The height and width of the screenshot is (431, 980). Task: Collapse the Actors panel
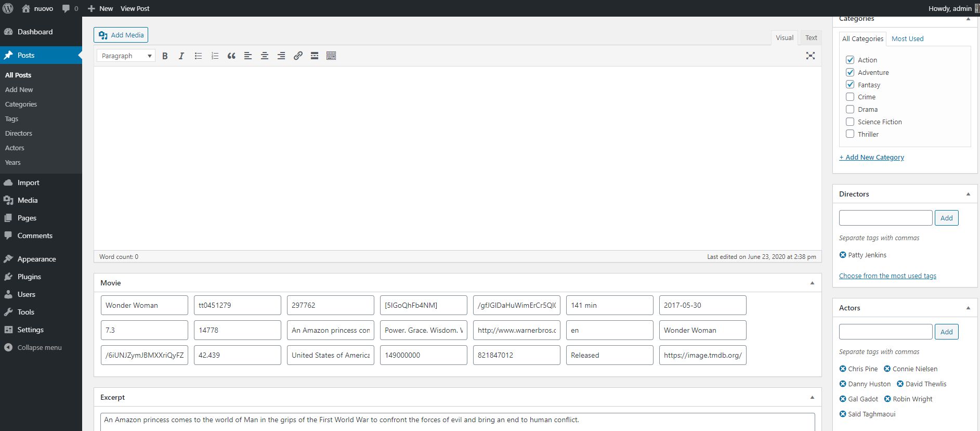pos(968,308)
